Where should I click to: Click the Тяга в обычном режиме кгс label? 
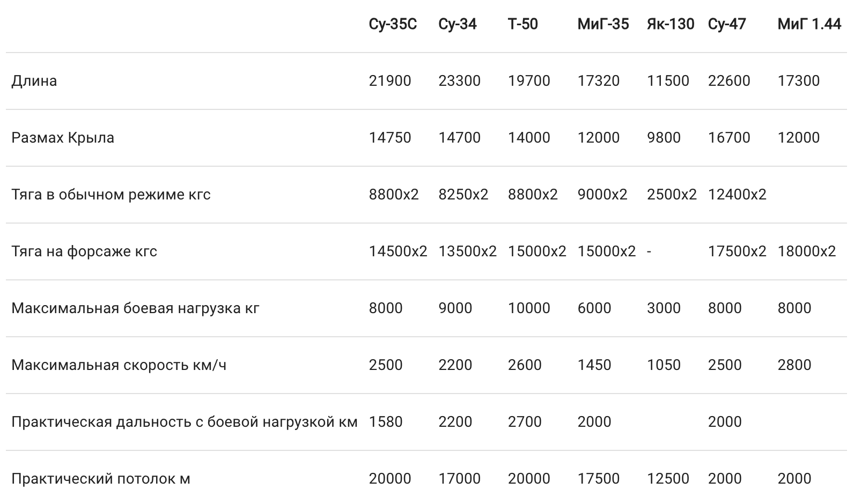[111, 195]
